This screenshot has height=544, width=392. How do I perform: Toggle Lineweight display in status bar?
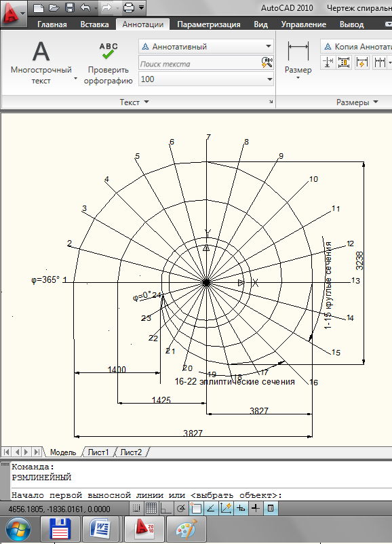tap(256, 509)
